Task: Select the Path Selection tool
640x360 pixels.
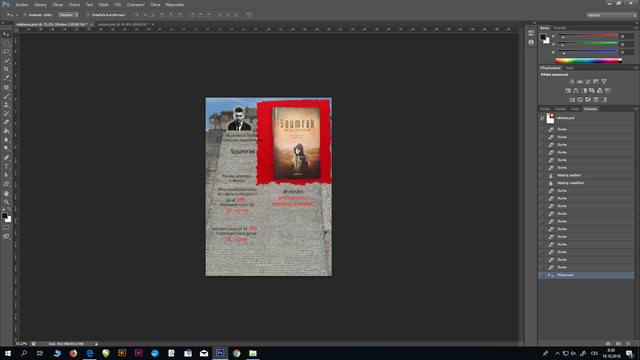Action: (x=6, y=175)
